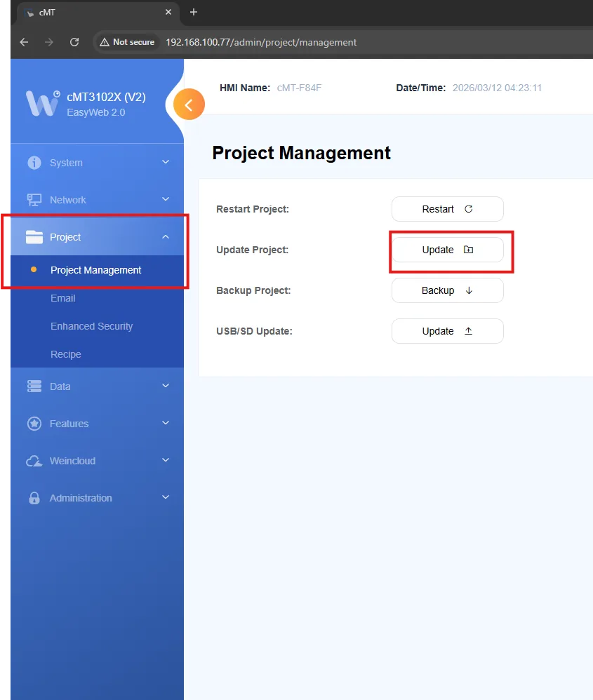Open the Recipe submenu item
The image size is (593, 700).
(97, 354)
